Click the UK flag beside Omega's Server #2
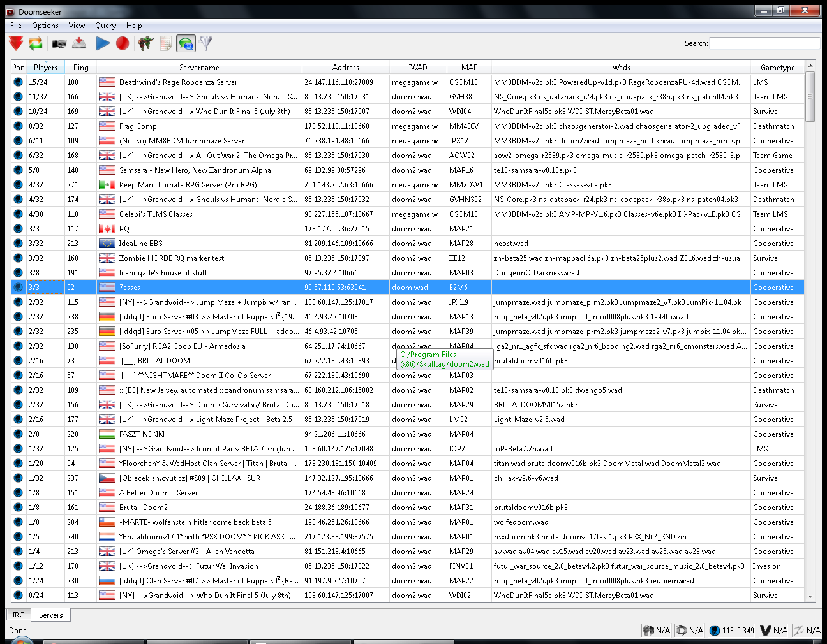 [x=107, y=552]
